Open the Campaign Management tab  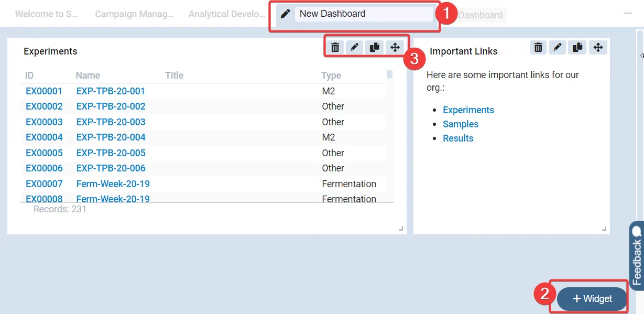pyautogui.click(x=134, y=14)
